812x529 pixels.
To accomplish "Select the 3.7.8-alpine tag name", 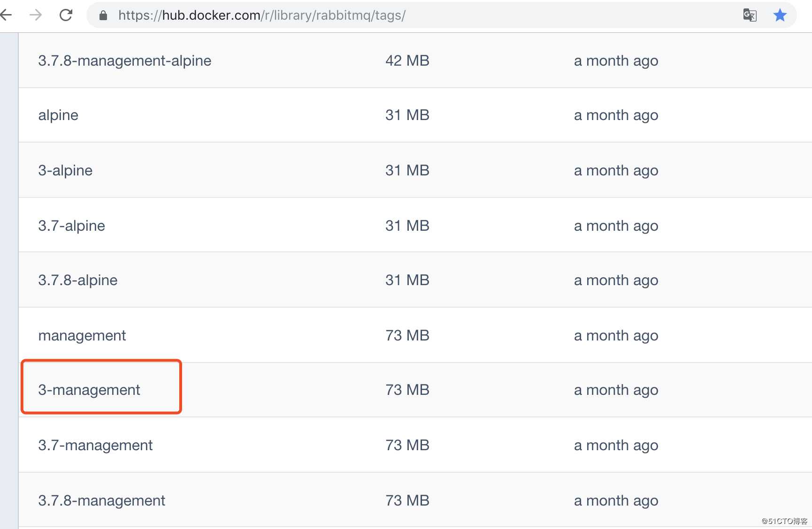I will pyautogui.click(x=78, y=280).
